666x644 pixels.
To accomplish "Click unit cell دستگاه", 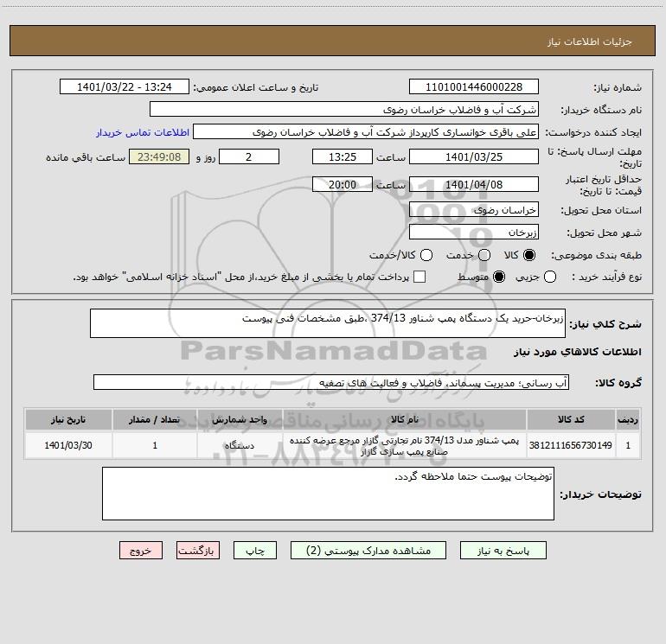I will (240, 445).
